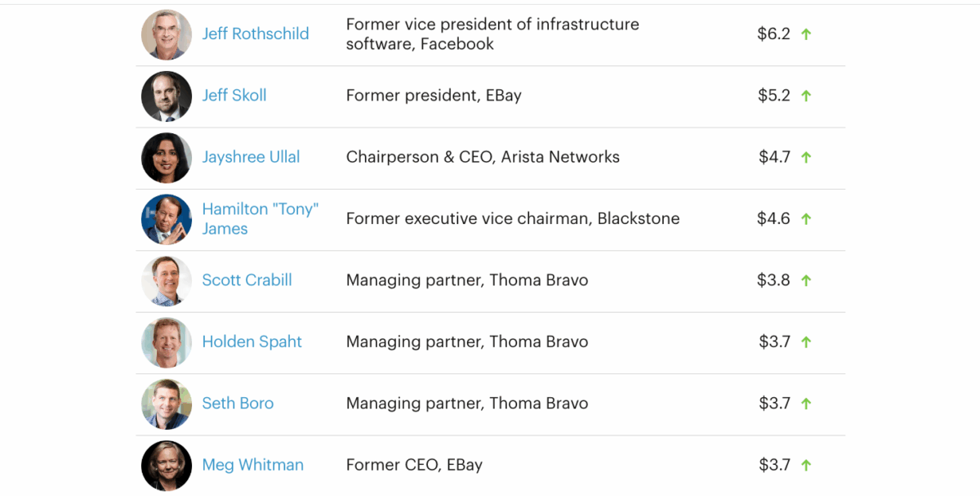Click Meg Whitman's portrait photo
This screenshot has width=980, height=496.
coord(167,466)
